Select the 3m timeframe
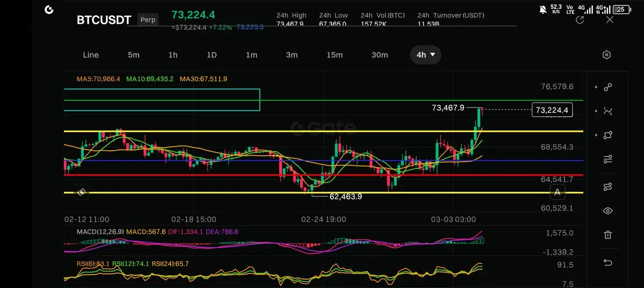The image size is (644, 288). [x=291, y=55]
